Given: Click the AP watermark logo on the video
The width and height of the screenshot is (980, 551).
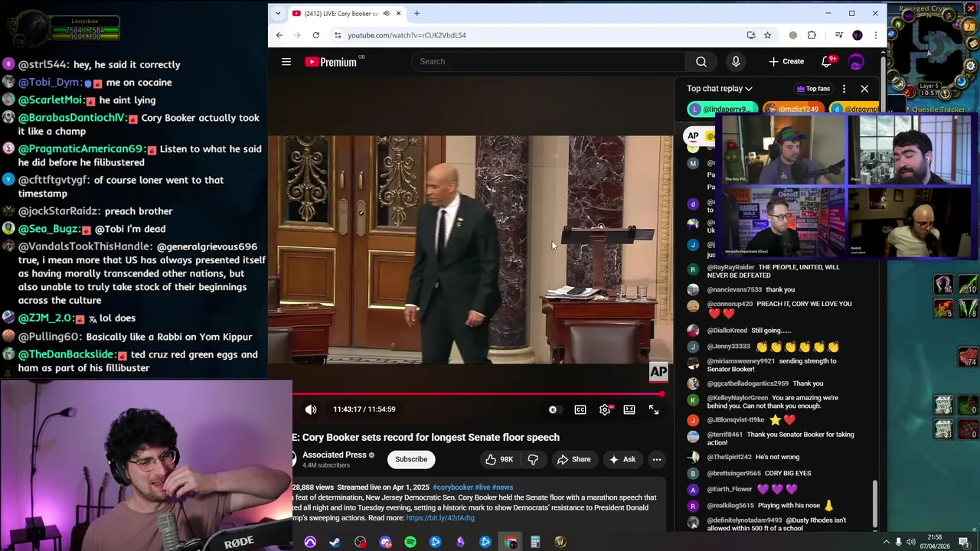Looking at the screenshot, I should pyautogui.click(x=658, y=372).
